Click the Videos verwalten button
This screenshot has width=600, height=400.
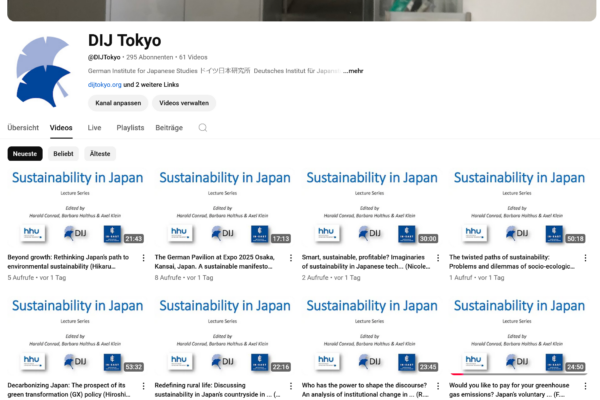(184, 103)
